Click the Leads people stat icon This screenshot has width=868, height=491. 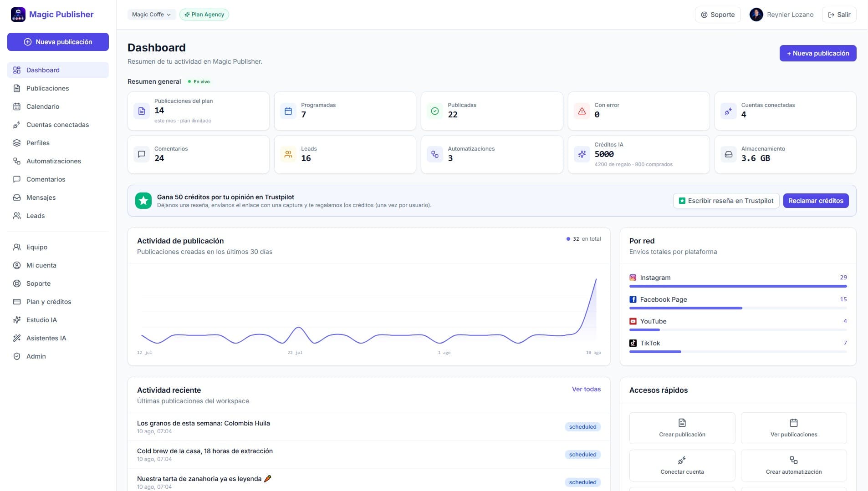(288, 154)
